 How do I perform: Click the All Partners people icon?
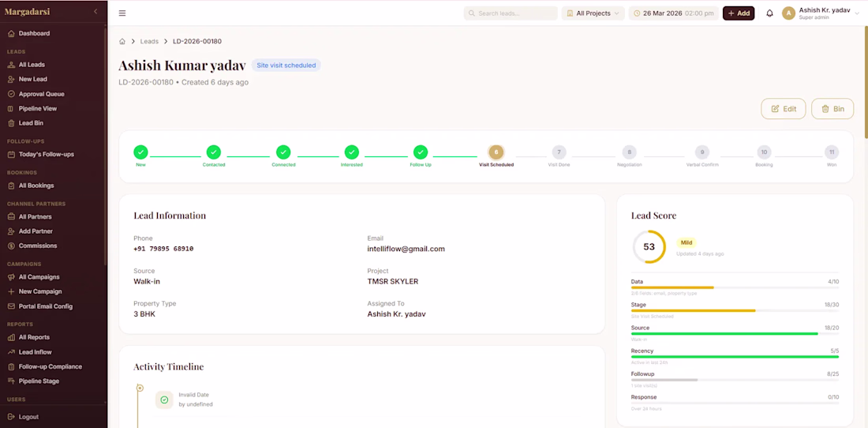11,217
